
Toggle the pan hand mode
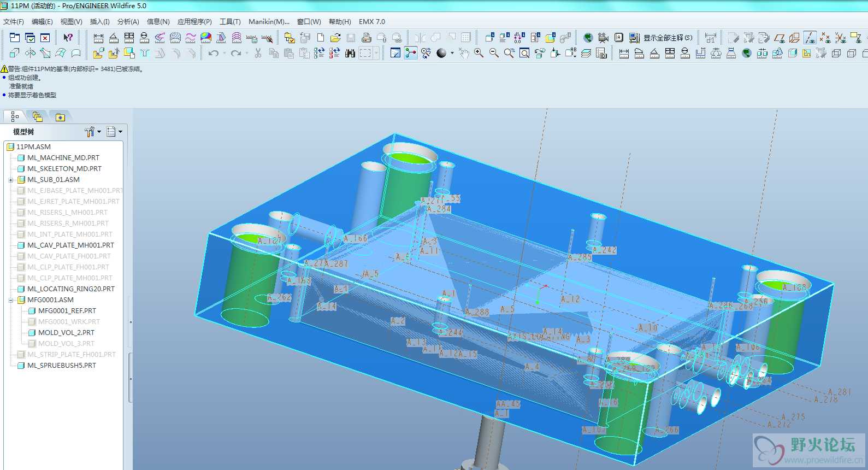click(463, 53)
